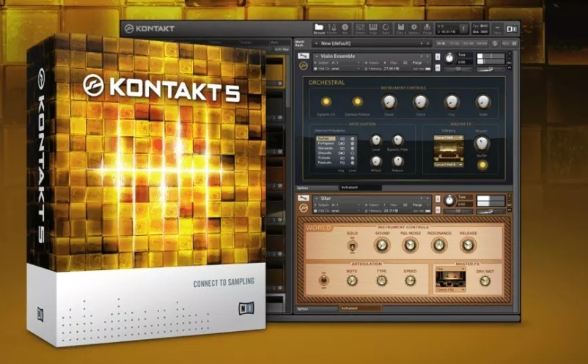This screenshot has height=364, width=588.
Task: Open the Options gear icon
Action: (414, 27)
